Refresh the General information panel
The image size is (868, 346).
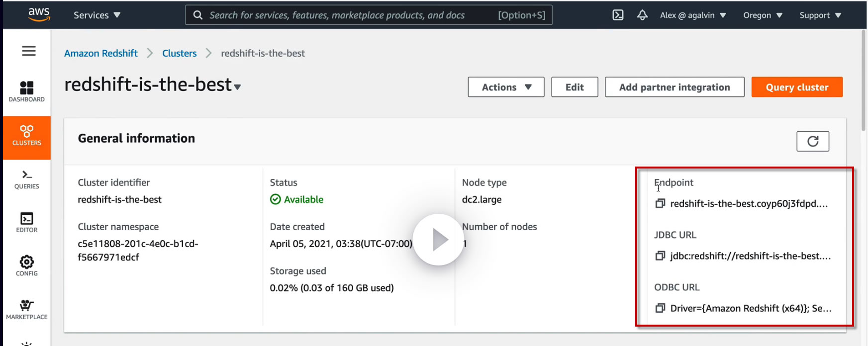click(812, 141)
